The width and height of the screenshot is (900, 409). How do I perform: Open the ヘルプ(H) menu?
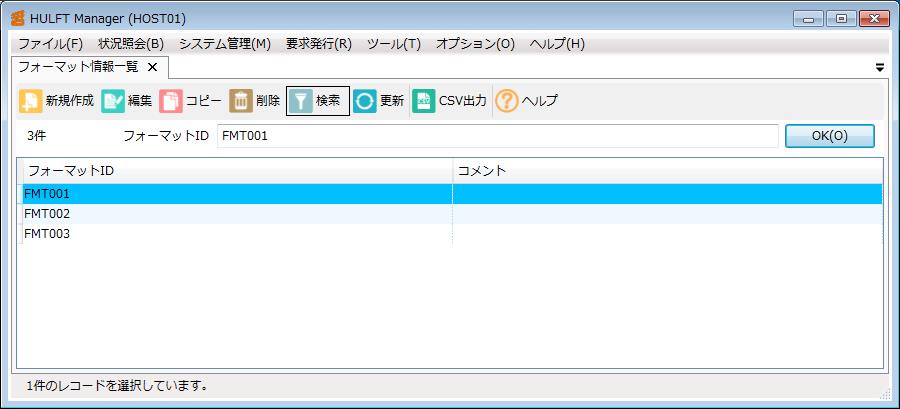(x=557, y=44)
